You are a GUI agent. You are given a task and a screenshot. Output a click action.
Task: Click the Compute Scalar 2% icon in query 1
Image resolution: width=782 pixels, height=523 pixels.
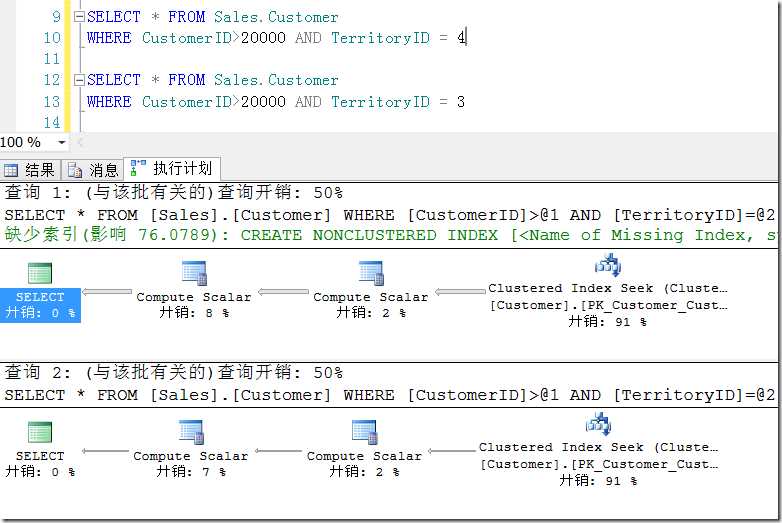[371, 273]
